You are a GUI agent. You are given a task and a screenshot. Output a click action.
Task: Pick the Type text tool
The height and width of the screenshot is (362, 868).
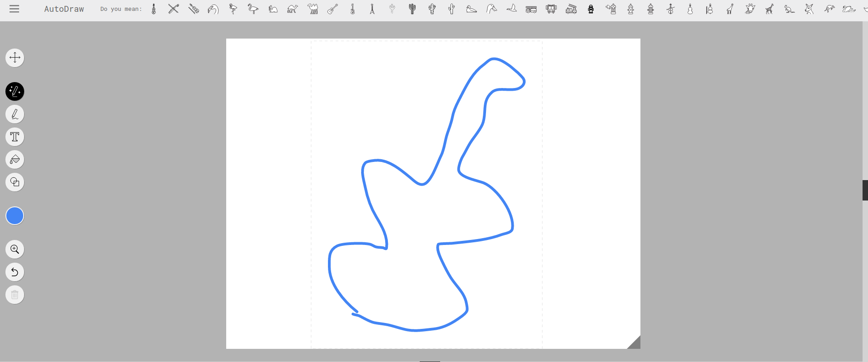(x=15, y=137)
